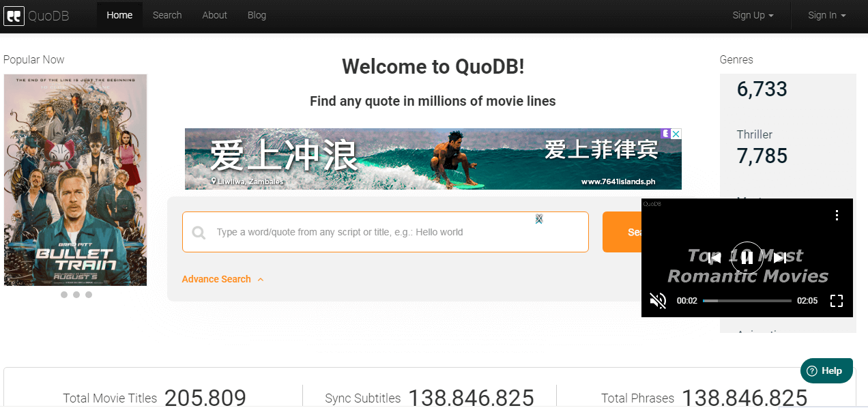This screenshot has height=410, width=868.
Task: Open the video player's three-dot menu
Action: click(x=837, y=215)
